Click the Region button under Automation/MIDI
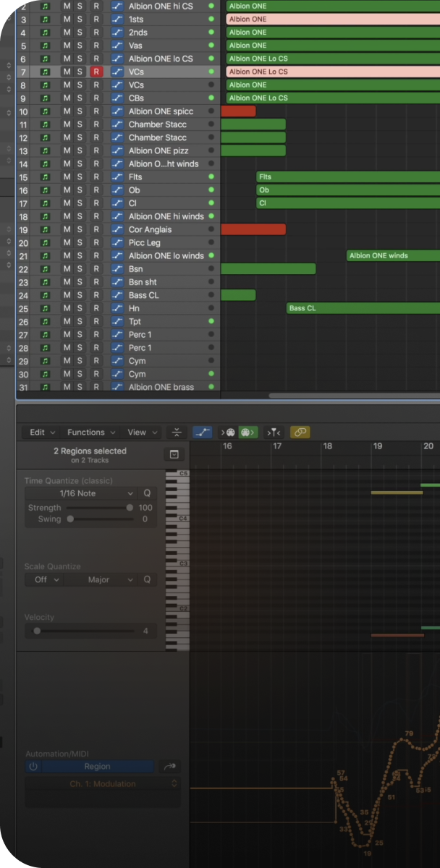The image size is (440, 868). [x=97, y=767]
